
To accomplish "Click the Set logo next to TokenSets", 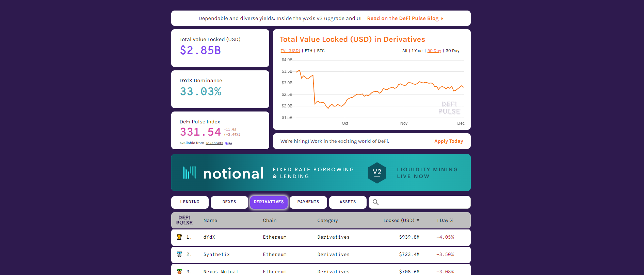I will pos(229,143).
